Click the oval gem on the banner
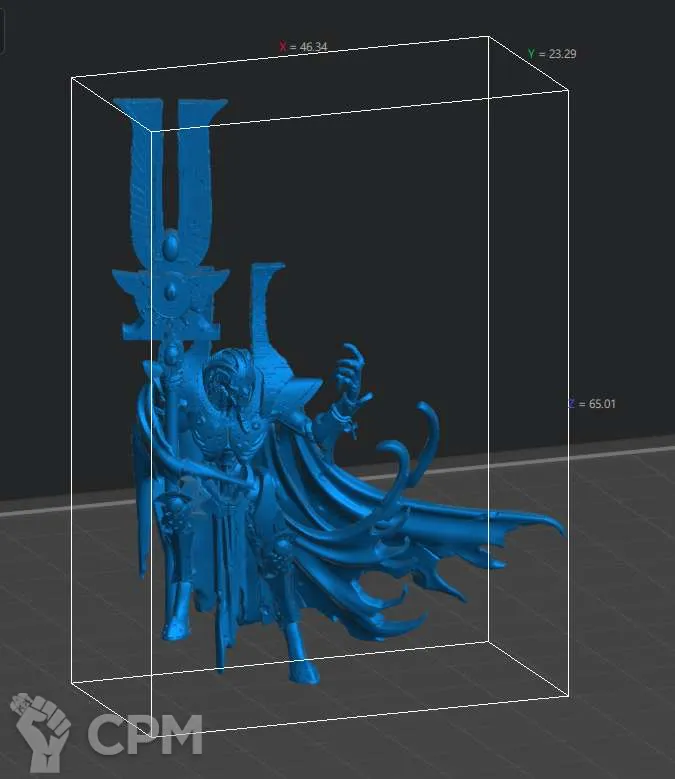The image size is (675, 779). pyautogui.click(x=172, y=244)
